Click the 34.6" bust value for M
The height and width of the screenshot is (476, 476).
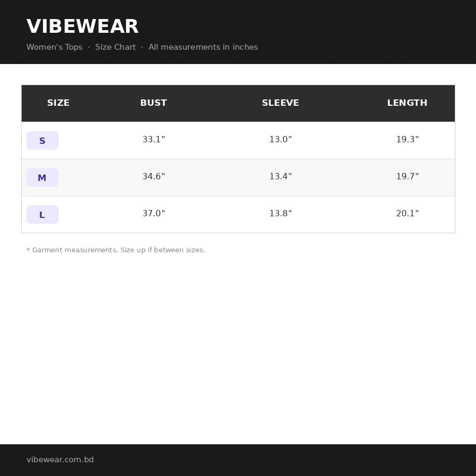click(153, 176)
